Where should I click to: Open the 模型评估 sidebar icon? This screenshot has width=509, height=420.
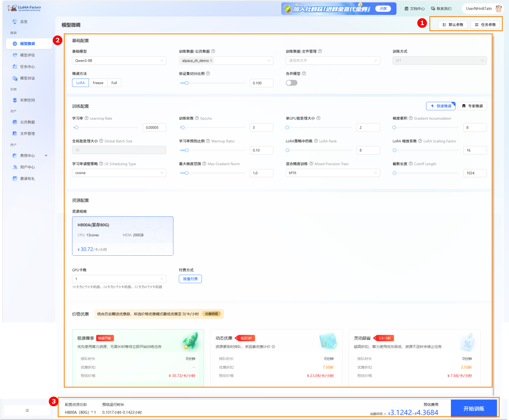(x=15, y=55)
